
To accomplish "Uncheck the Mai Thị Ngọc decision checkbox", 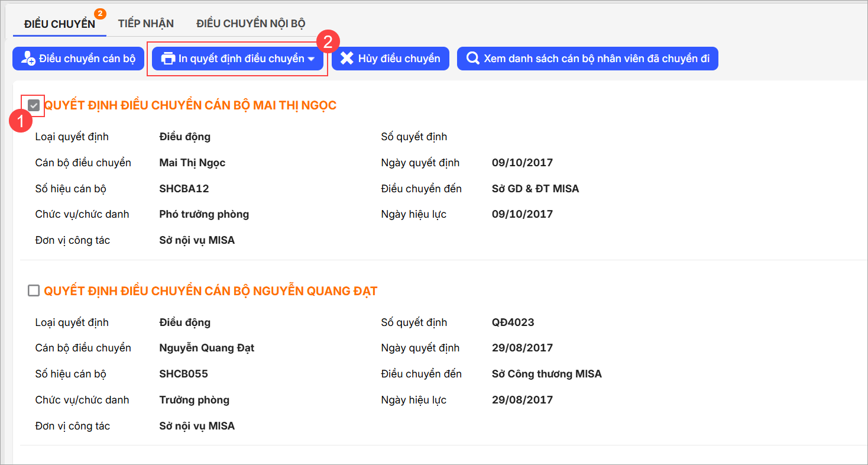I will (34, 105).
